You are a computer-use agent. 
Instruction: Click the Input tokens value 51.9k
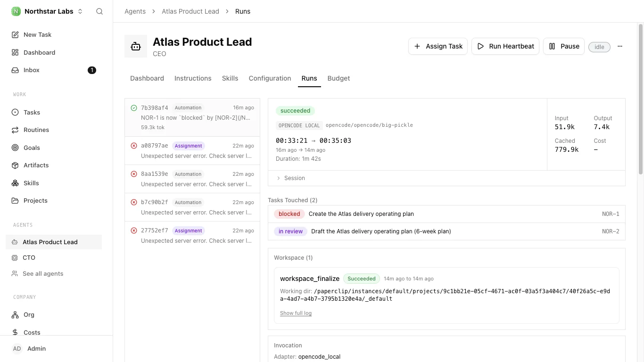565,127
